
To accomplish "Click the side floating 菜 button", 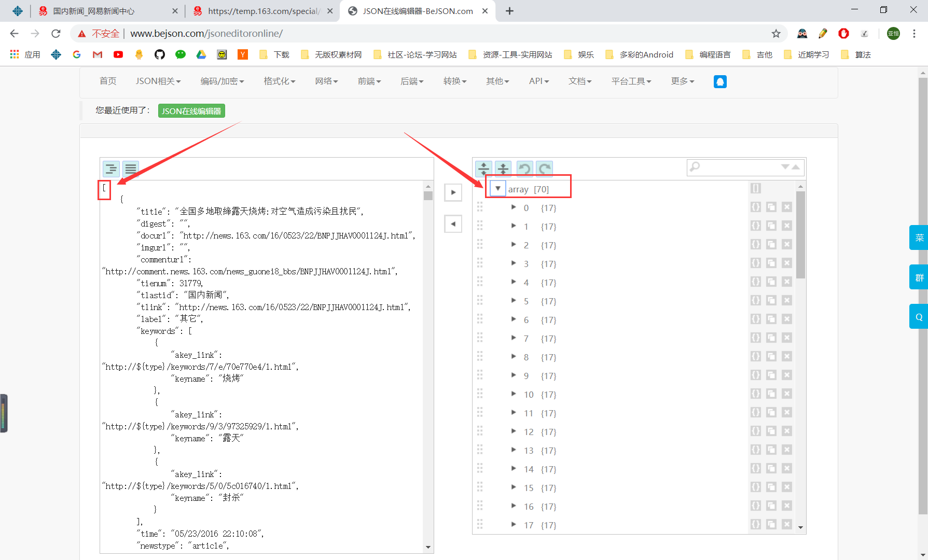I will [x=919, y=238].
